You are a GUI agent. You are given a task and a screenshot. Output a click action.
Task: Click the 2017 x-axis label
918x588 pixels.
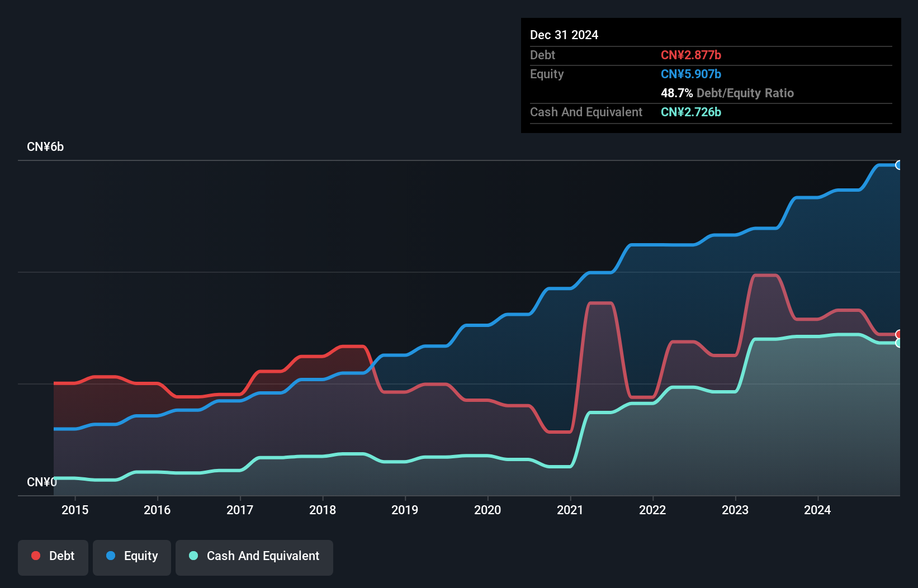pos(240,510)
